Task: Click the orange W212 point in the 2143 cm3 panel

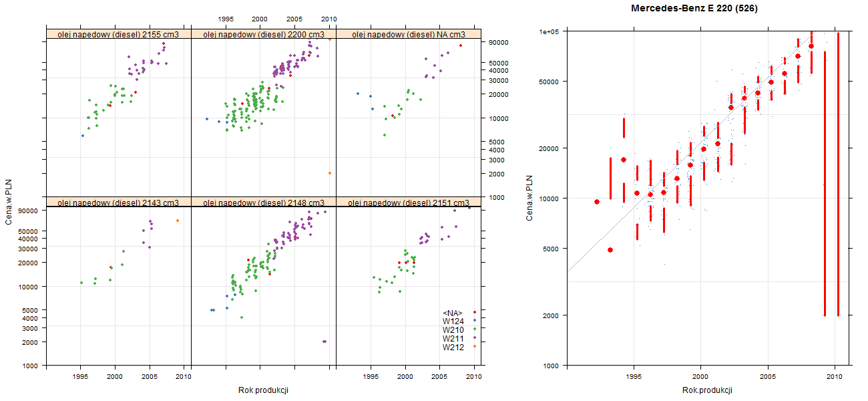Action: point(178,221)
